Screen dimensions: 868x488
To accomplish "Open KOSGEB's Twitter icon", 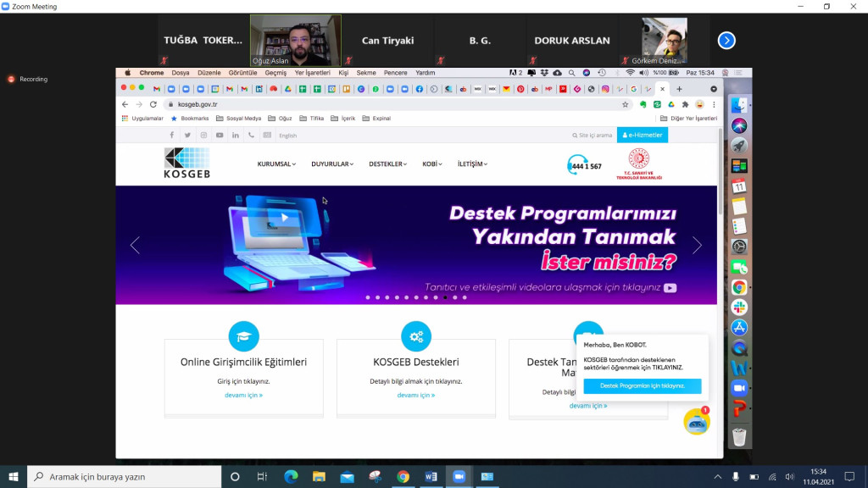I will pyautogui.click(x=187, y=136).
